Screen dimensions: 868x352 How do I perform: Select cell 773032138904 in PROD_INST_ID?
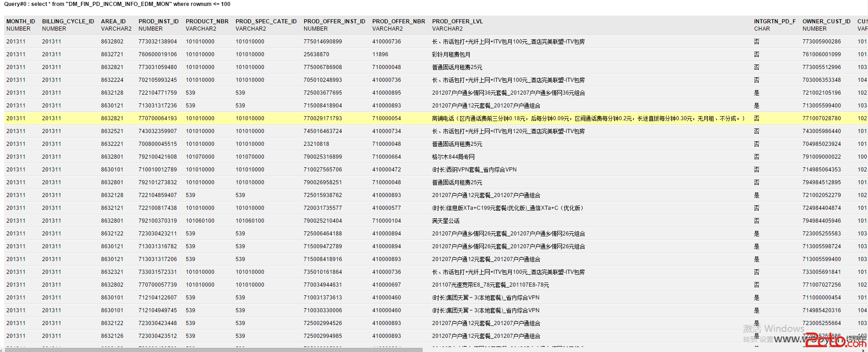(x=158, y=42)
